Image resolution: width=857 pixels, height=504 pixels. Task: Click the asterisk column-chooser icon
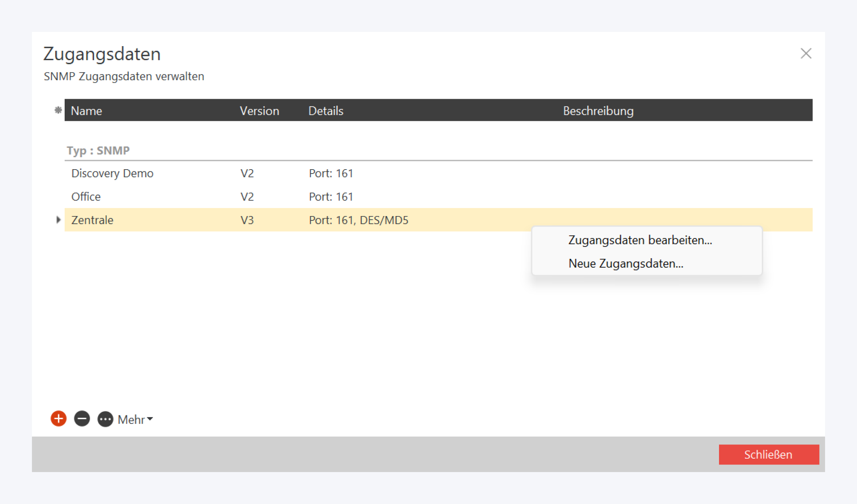click(58, 110)
